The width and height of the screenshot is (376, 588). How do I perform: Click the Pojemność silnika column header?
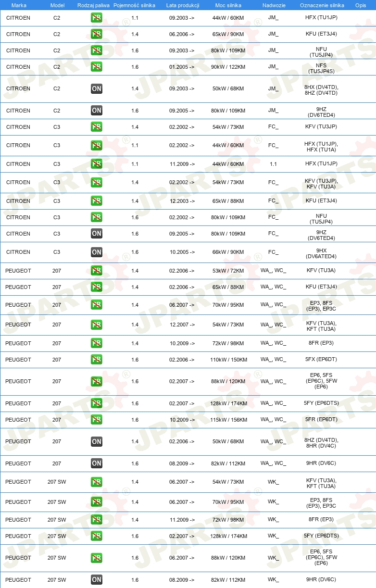[134, 5]
